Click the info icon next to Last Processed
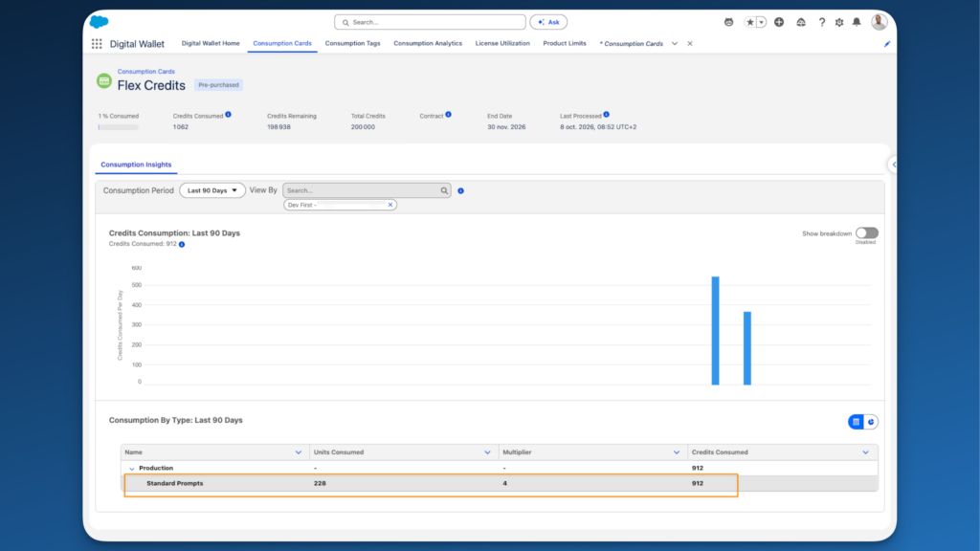The image size is (980, 551). click(606, 115)
